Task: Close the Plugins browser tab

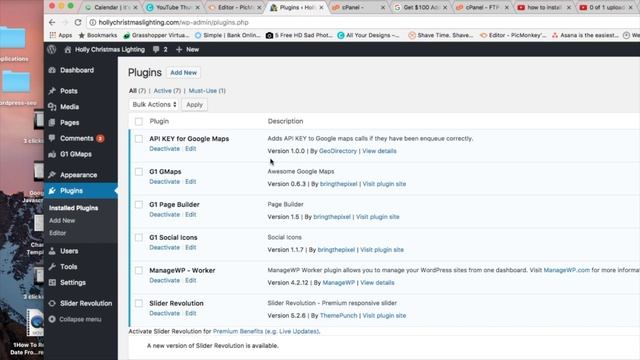Action: pos(321,7)
